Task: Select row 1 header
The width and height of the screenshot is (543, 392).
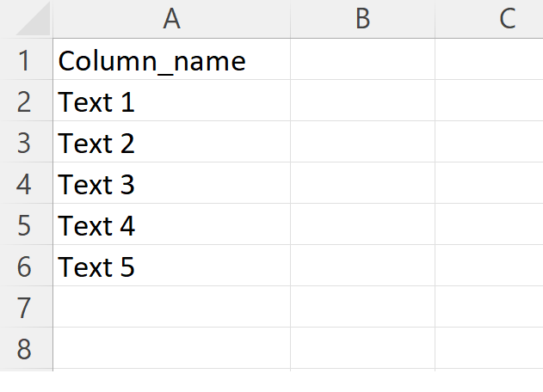Action: coord(24,61)
